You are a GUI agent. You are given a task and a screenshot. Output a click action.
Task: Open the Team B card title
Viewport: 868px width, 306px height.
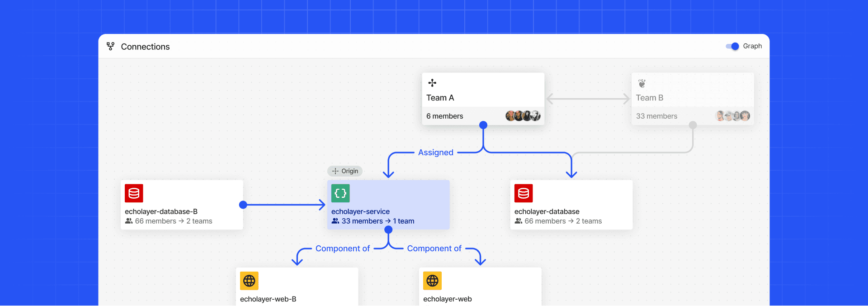click(649, 98)
